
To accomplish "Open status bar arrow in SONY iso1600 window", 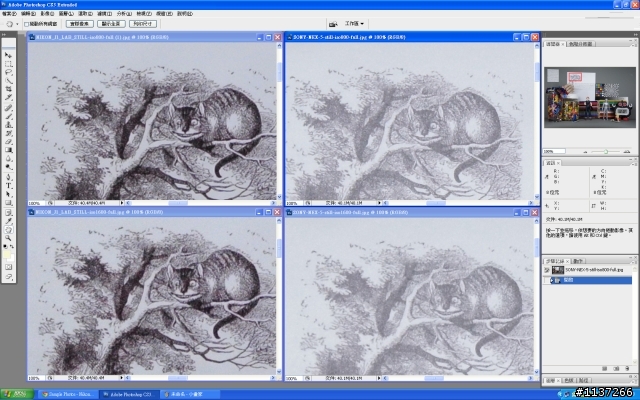I will 379,378.
